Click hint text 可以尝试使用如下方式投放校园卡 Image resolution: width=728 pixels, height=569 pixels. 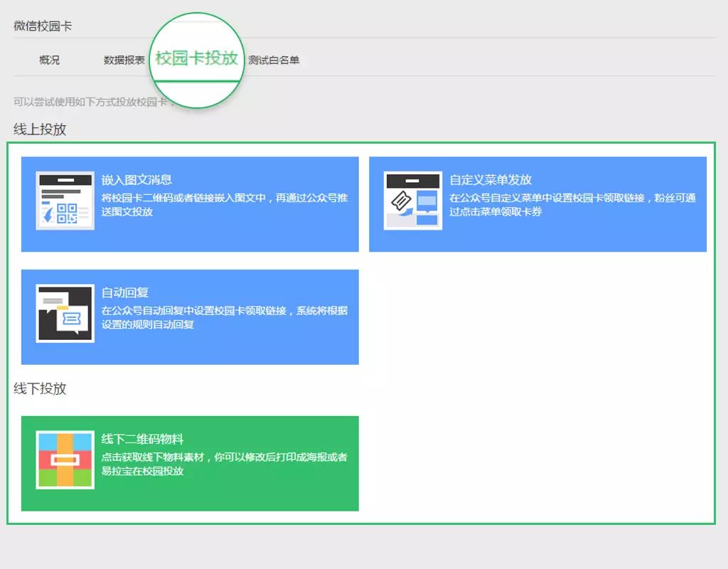click(90, 102)
